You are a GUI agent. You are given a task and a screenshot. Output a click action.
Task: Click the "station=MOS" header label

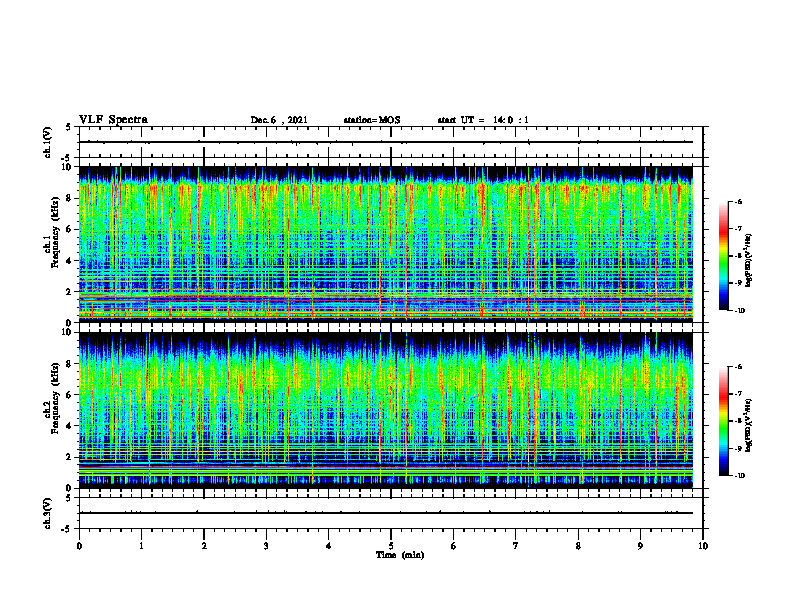tap(372, 120)
